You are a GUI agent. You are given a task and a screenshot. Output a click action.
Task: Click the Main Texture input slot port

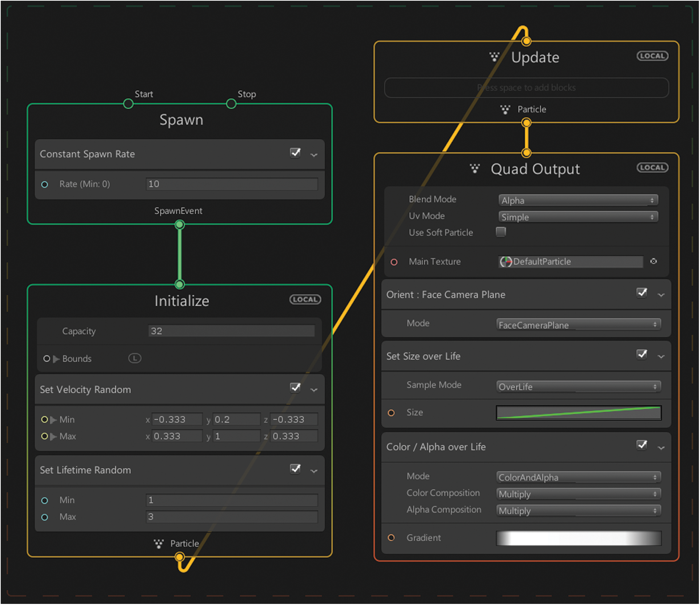click(394, 262)
